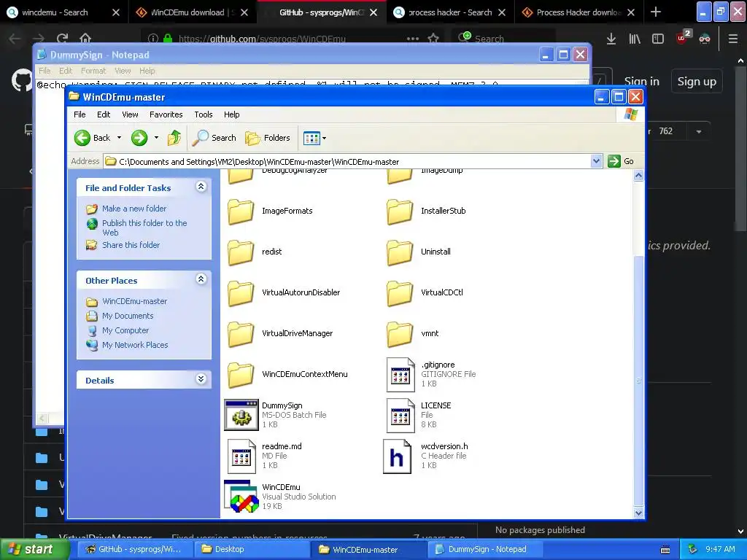Select the VirtualCDCtl folder

pyautogui.click(x=425, y=293)
